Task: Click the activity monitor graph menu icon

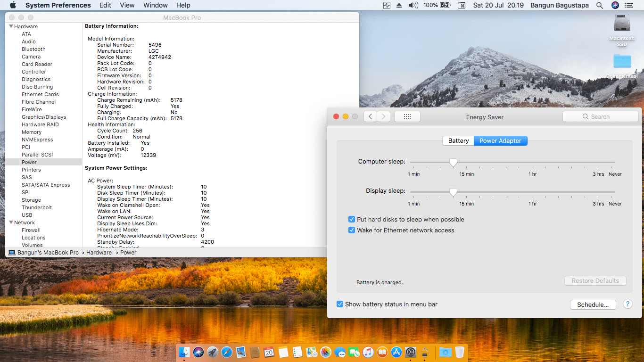Action: (x=387, y=5)
